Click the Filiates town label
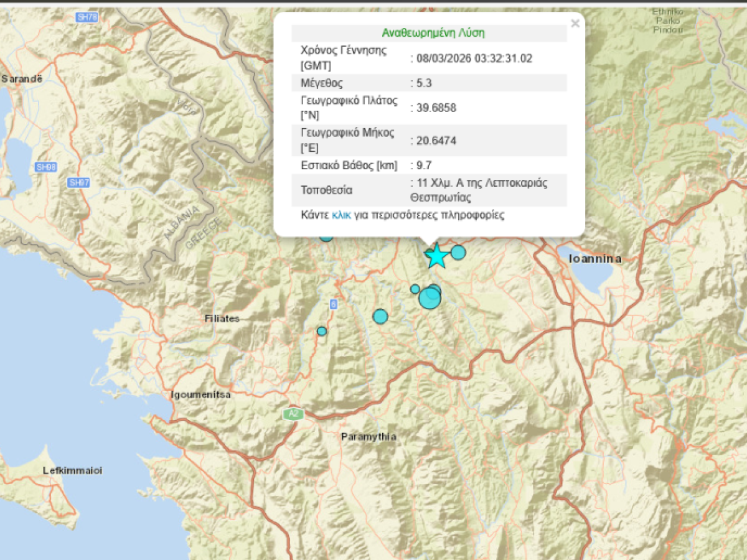This screenshot has width=747, height=560. [222, 319]
